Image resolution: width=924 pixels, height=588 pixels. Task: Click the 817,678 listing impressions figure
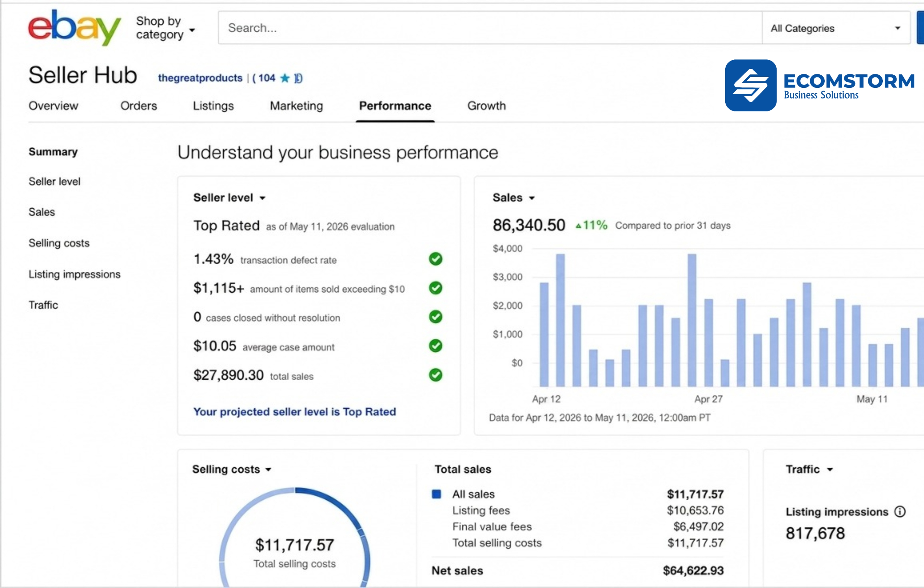815,534
